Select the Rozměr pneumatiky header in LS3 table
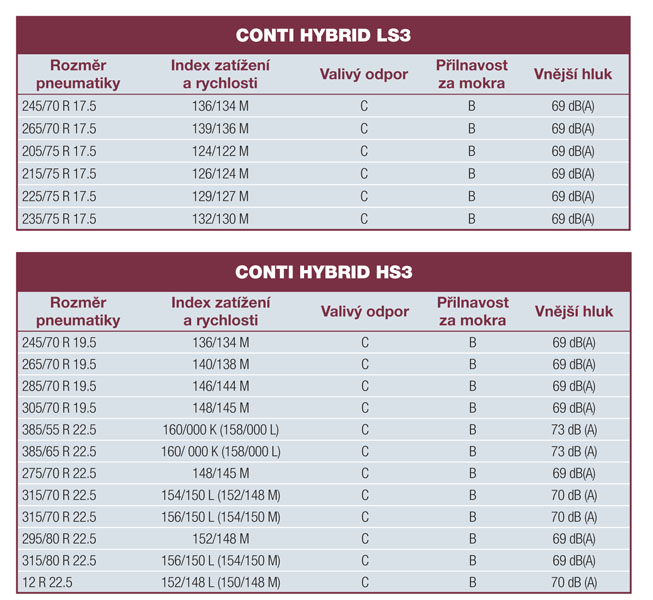The width and height of the screenshot is (653, 600). [78, 74]
